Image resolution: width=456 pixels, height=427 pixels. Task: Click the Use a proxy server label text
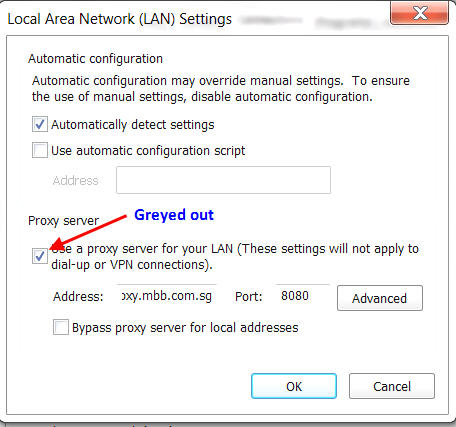pos(235,257)
